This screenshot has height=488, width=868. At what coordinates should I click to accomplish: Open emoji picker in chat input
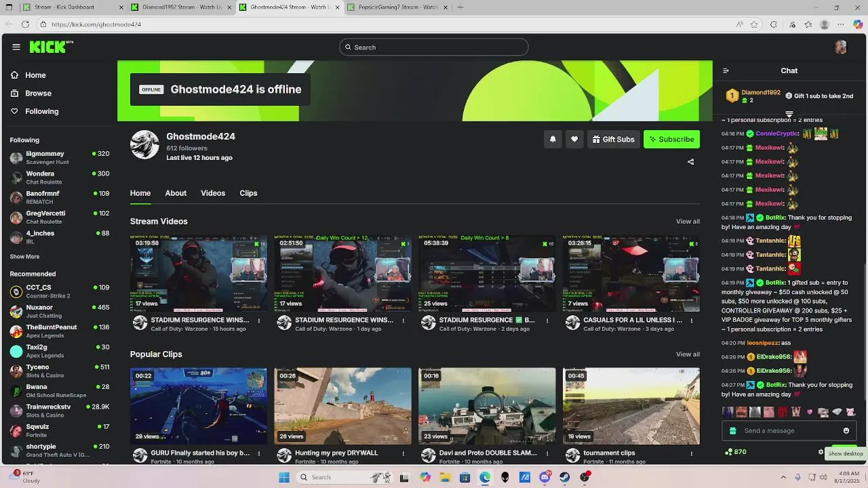(846, 430)
